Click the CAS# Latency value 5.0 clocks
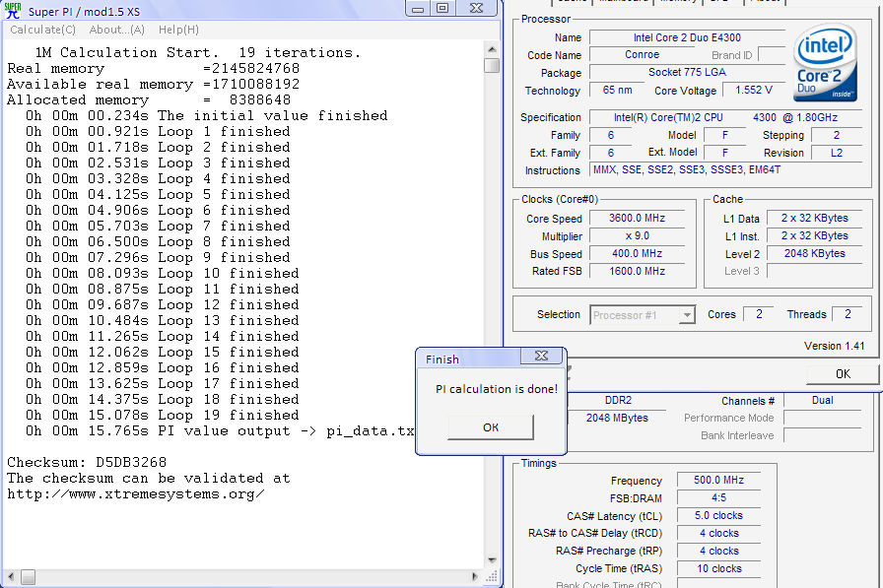This screenshot has width=883, height=588. click(x=718, y=516)
